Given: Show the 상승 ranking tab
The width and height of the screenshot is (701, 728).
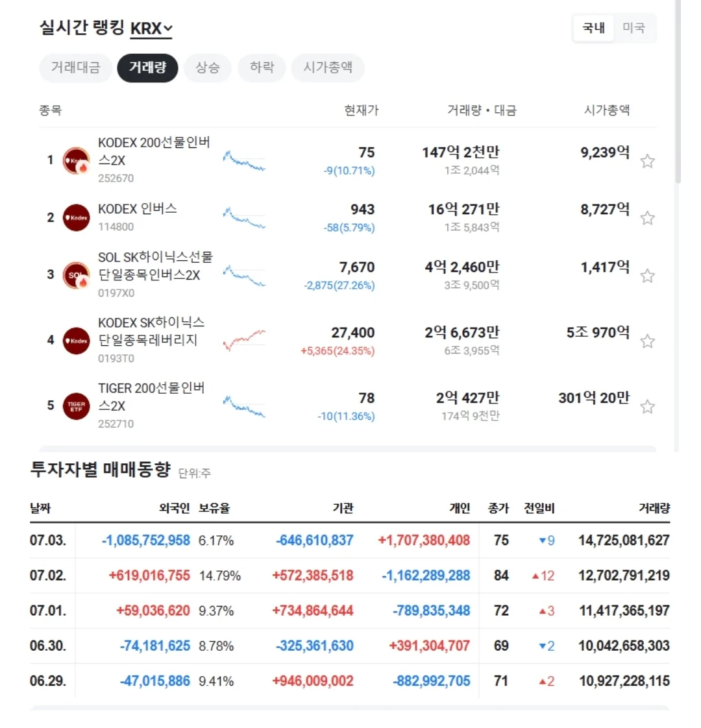Looking at the screenshot, I should pyautogui.click(x=207, y=67).
